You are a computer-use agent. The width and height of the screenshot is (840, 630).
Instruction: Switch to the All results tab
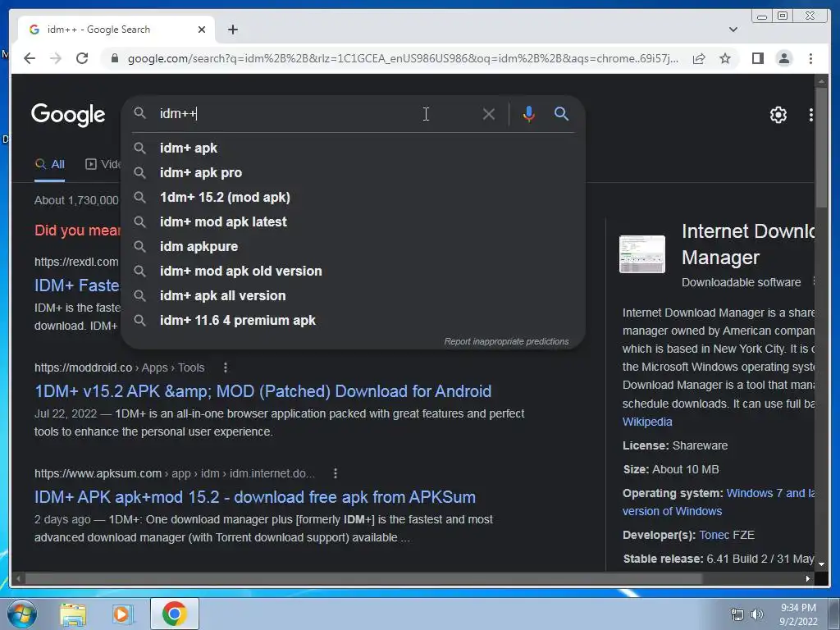[50, 164]
